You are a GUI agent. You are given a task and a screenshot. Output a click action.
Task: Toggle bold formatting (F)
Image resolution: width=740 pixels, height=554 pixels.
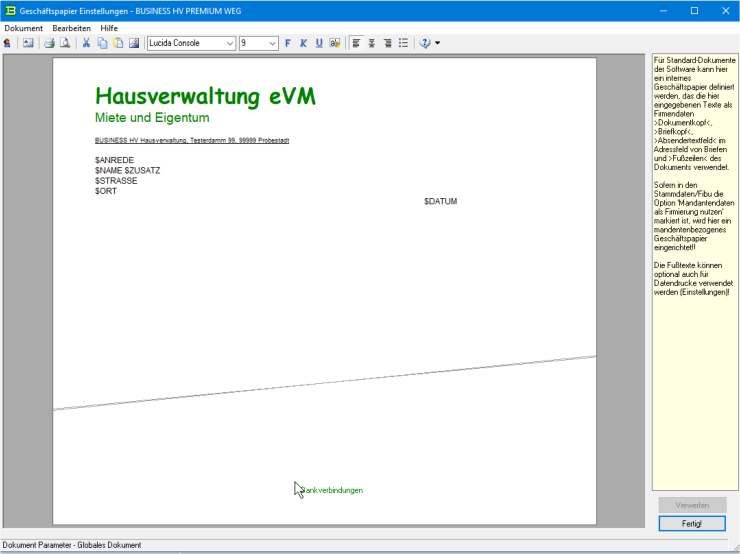[x=287, y=43]
